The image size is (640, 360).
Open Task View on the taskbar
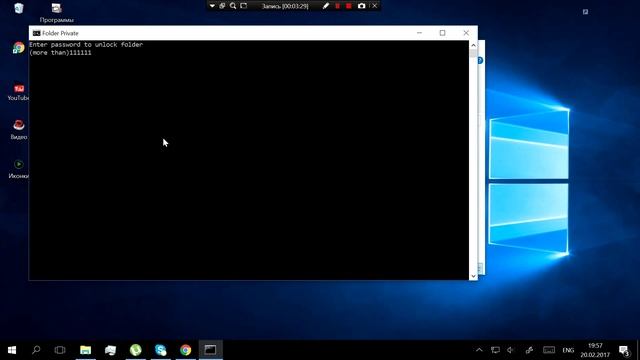click(x=60, y=350)
